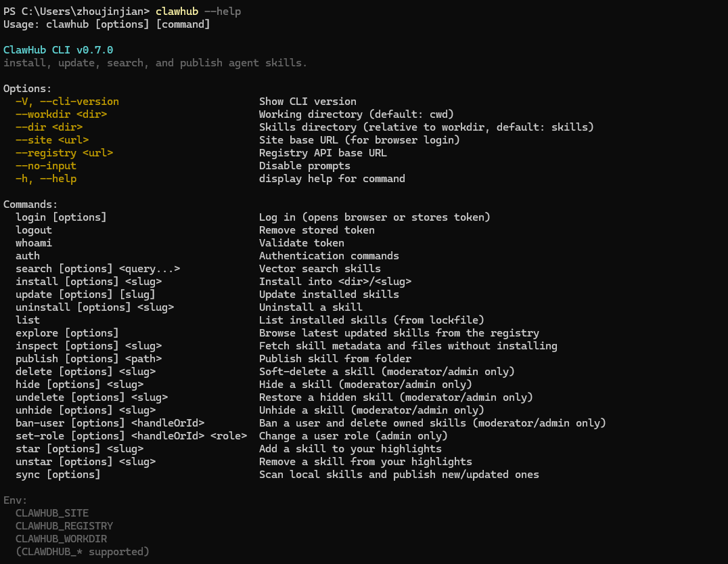Click the 'ClawHub CLI v0.7.0' title text
The image size is (728, 564).
point(58,50)
